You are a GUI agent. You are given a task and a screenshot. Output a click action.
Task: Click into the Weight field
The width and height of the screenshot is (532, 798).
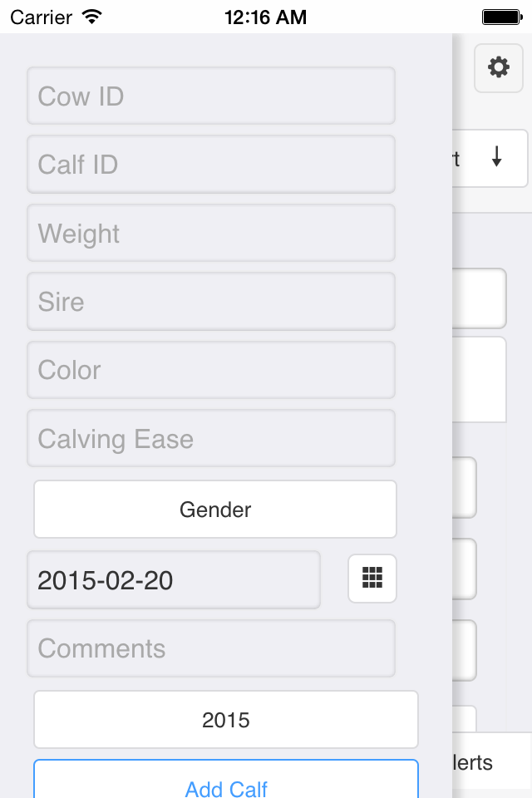pos(211,234)
